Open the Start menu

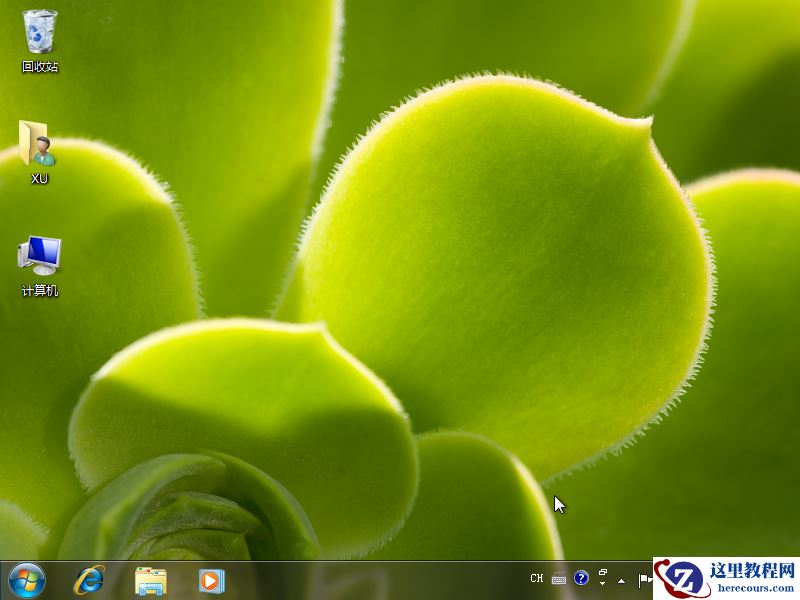click(22, 578)
